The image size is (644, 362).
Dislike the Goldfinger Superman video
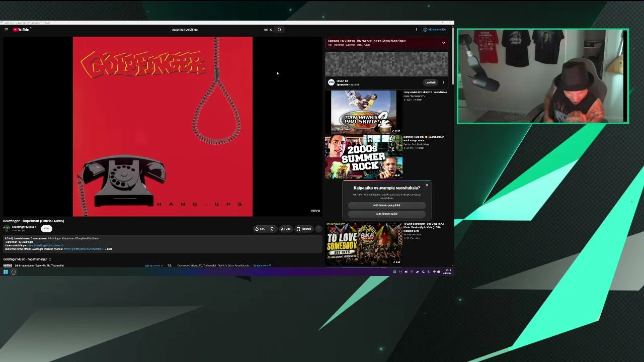pos(272,229)
